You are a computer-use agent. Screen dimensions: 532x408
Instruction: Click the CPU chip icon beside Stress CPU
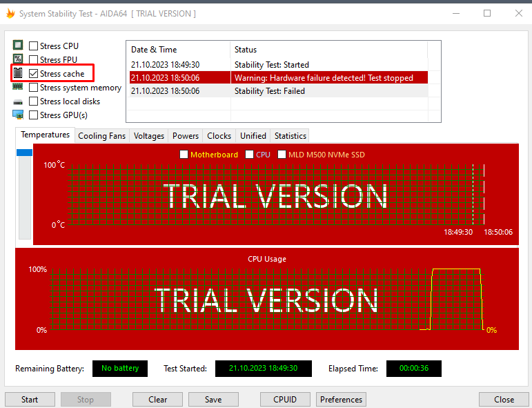point(18,45)
